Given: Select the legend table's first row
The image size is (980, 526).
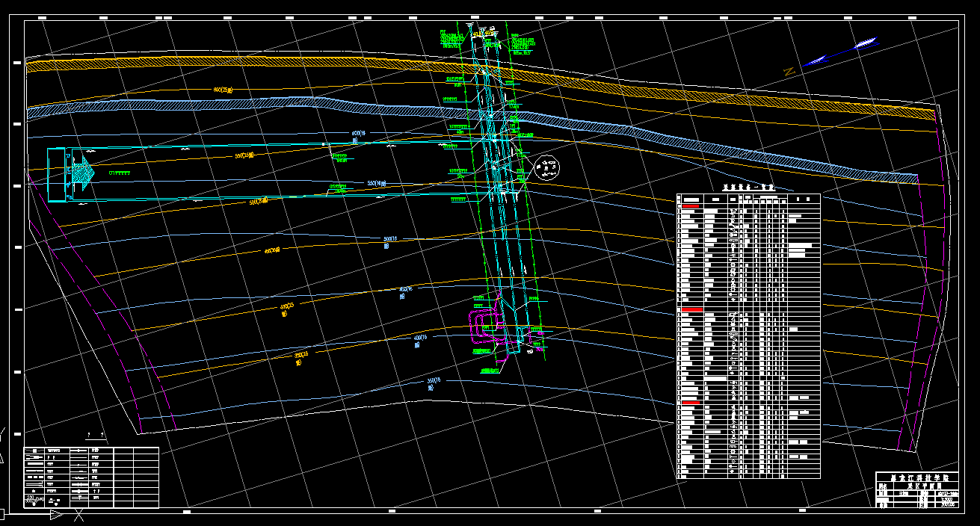Looking at the screenshot, I should pyautogui.click(x=91, y=451).
